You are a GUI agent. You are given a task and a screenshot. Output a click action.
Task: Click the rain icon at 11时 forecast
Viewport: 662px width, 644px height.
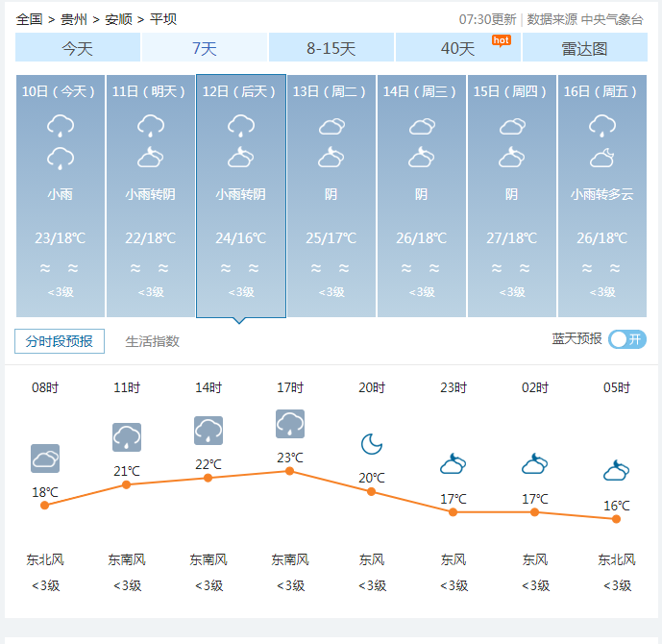(127, 437)
